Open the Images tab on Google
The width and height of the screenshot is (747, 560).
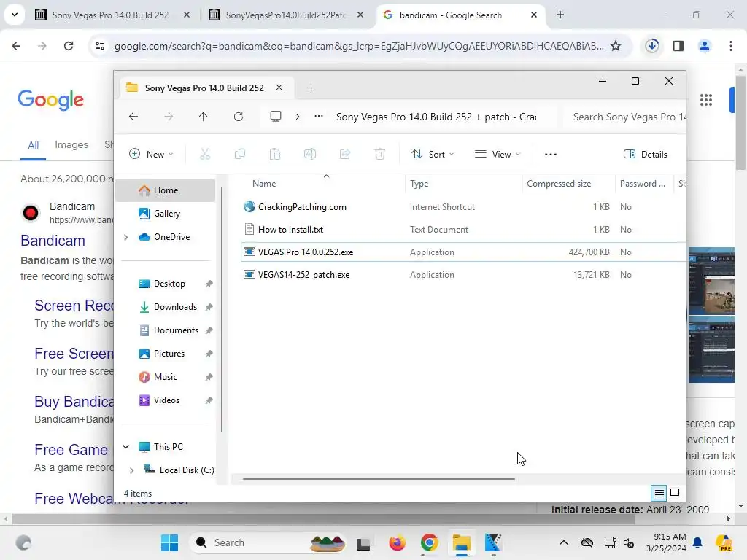71,145
